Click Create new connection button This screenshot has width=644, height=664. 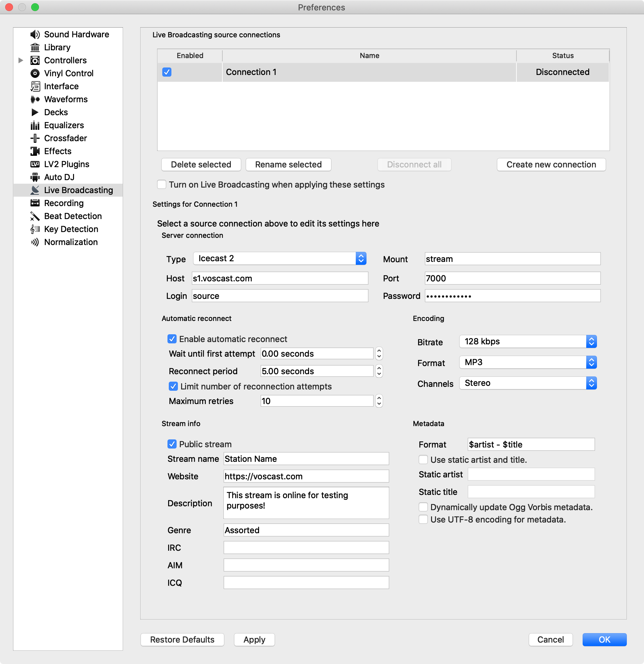(x=551, y=164)
